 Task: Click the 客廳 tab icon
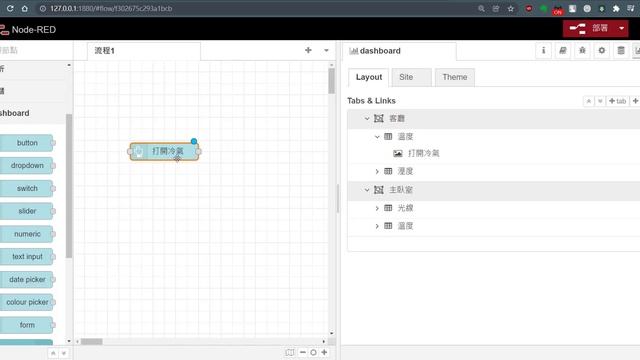[x=379, y=118]
